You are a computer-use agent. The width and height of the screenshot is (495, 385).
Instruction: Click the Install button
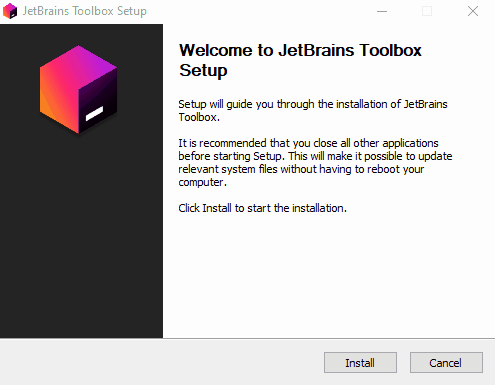coord(360,362)
